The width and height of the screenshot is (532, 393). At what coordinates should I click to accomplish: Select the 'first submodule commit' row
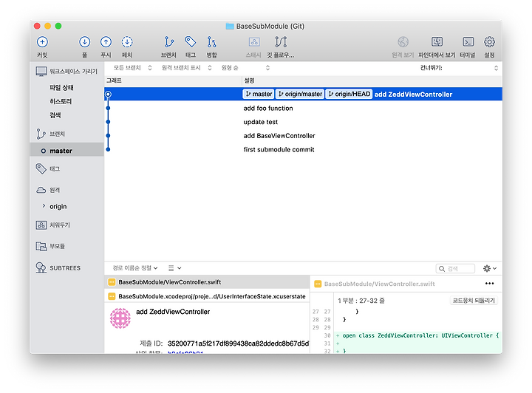(x=303, y=149)
